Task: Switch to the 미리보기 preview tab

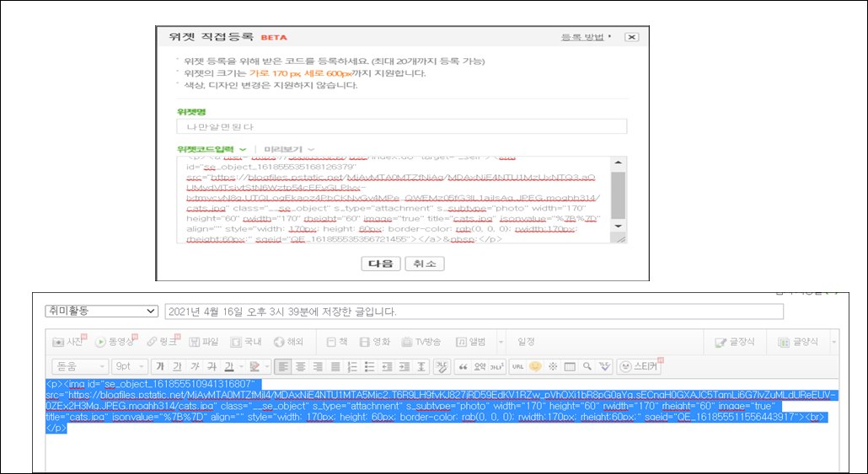Action: point(289,149)
